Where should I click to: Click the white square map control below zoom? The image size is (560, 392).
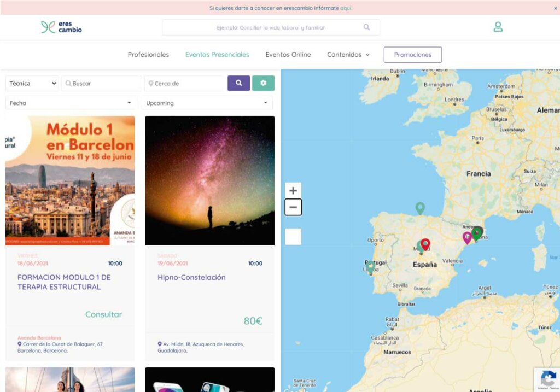point(293,236)
